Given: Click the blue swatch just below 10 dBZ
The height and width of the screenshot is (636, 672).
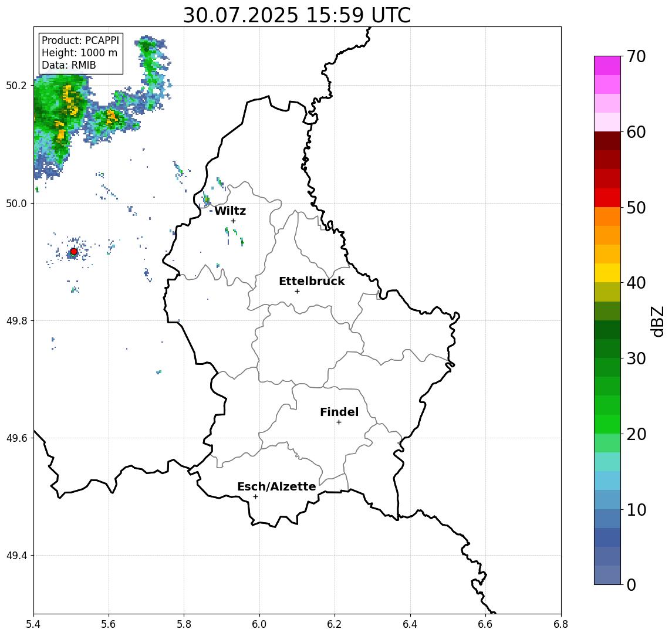Looking at the screenshot, I should tap(607, 518).
